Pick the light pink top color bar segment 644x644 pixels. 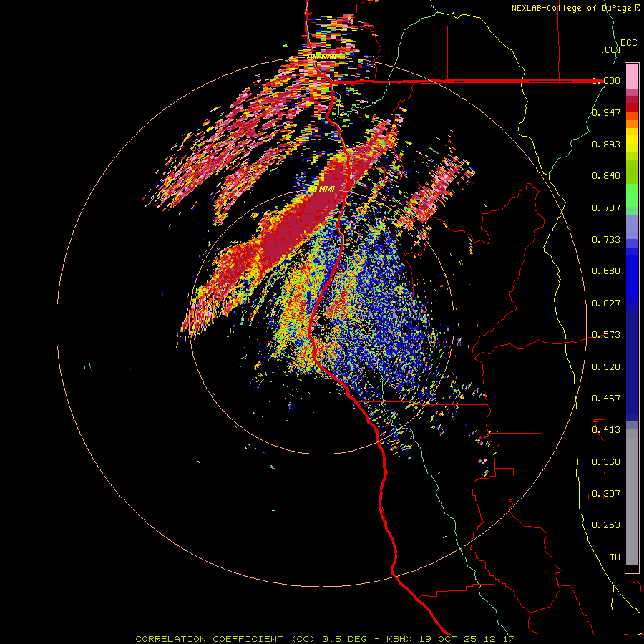point(632,76)
